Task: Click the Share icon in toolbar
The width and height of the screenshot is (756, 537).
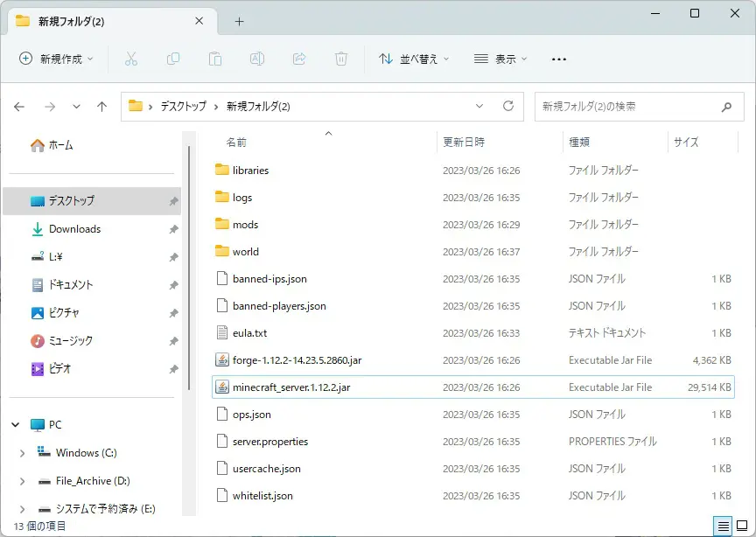Action: [299, 59]
